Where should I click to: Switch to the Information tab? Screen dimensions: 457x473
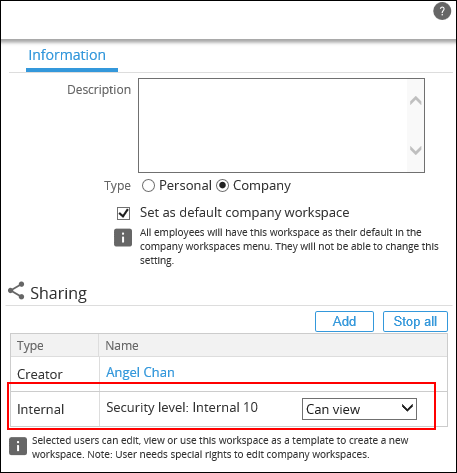click(x=67, y=55)
